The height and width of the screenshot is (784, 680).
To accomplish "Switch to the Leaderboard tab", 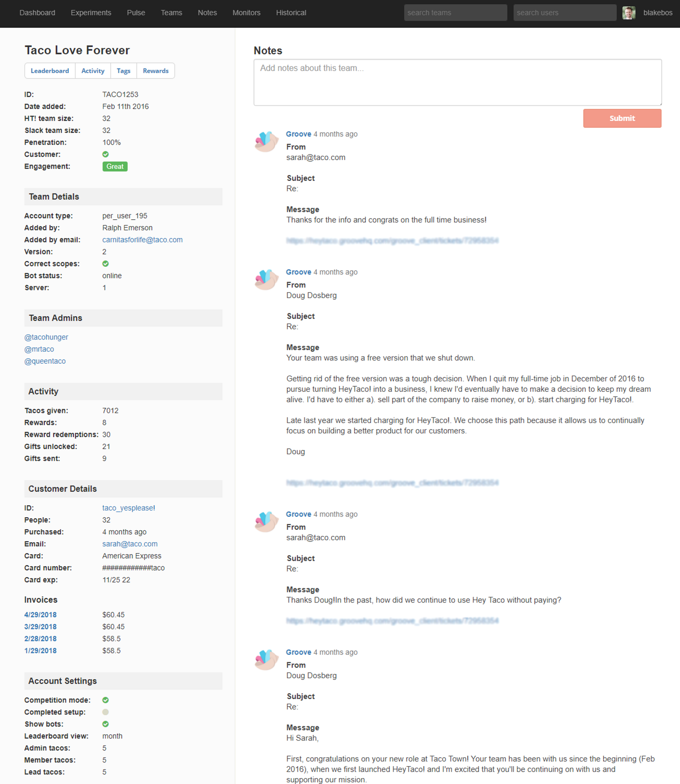I will pos(50,71).
